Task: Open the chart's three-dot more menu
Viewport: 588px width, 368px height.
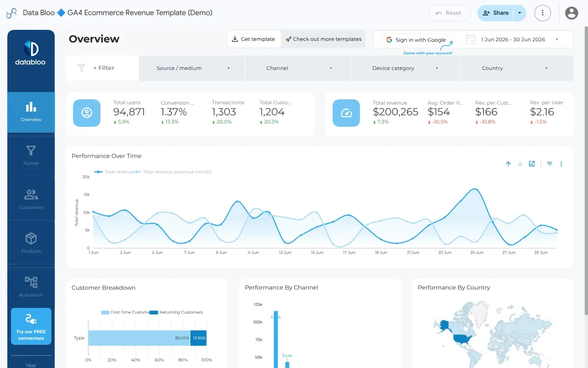Action: [561, 164]
